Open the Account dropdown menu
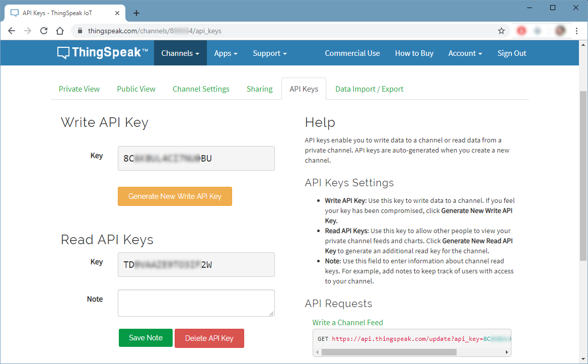The width and height of the screenshot is (588, 364). pos(465,53)
